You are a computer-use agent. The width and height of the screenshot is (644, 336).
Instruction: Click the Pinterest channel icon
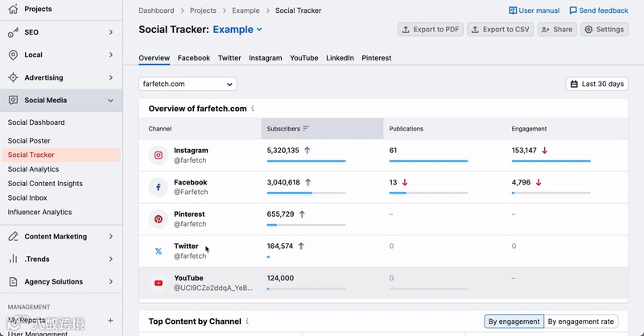[159, 219]
